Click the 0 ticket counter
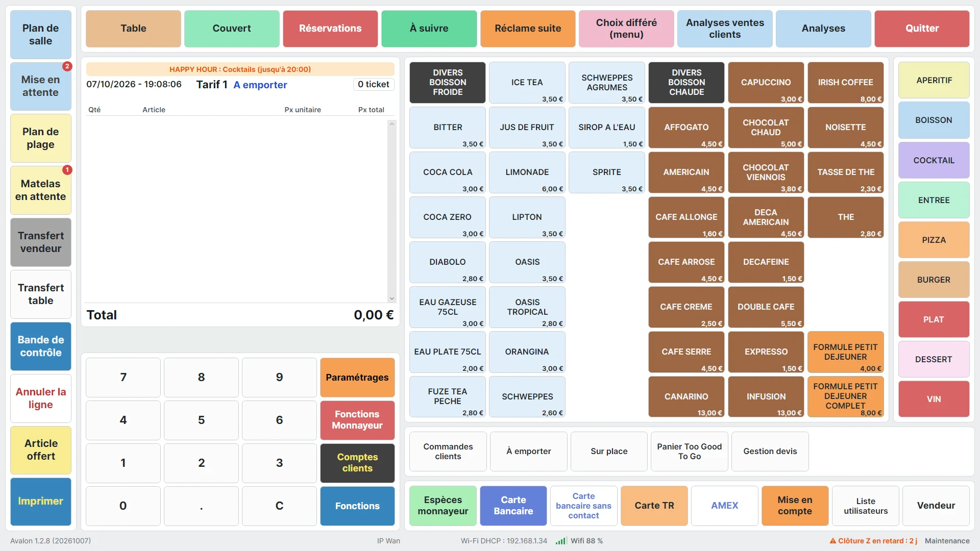Viewport: 980px width, 551px height. [x=374, y=85]
